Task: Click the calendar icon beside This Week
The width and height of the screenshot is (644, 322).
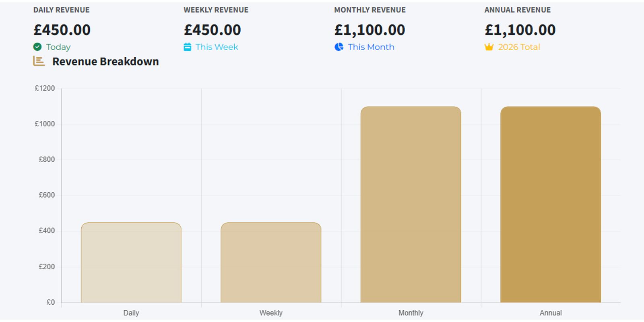Action: click(188, 47)
